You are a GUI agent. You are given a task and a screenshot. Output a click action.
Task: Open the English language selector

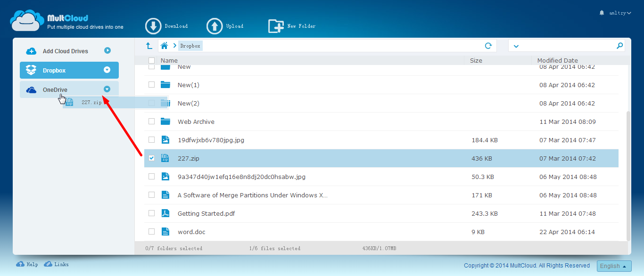coord(614,266)
